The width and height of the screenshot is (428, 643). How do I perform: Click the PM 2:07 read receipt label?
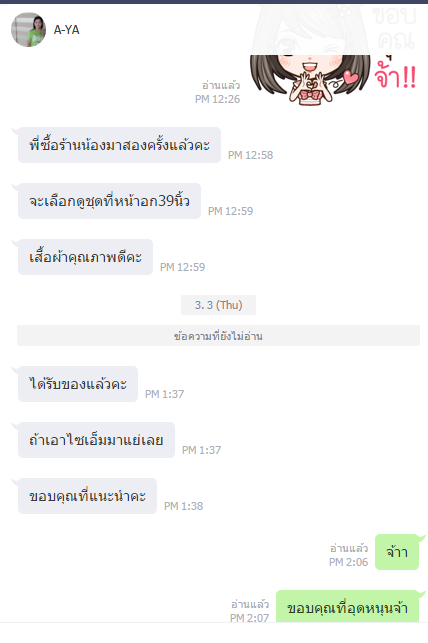250,604
